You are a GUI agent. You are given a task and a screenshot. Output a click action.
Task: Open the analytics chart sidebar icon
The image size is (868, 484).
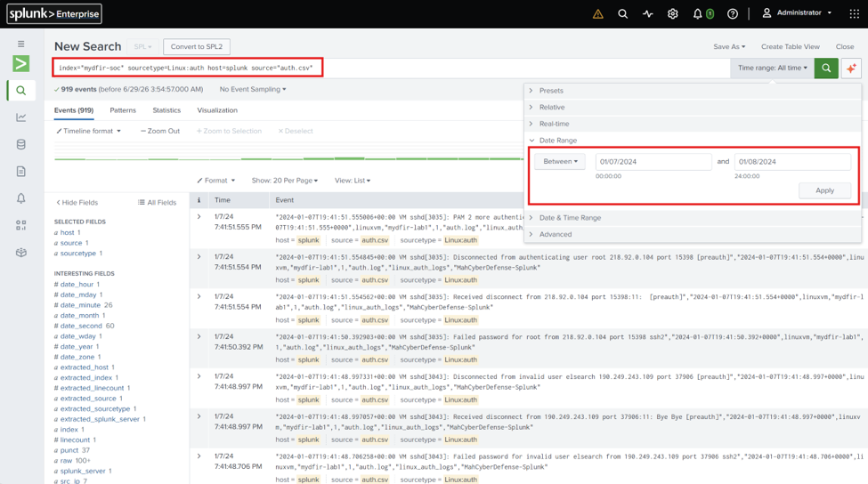[x=21, y=117]
